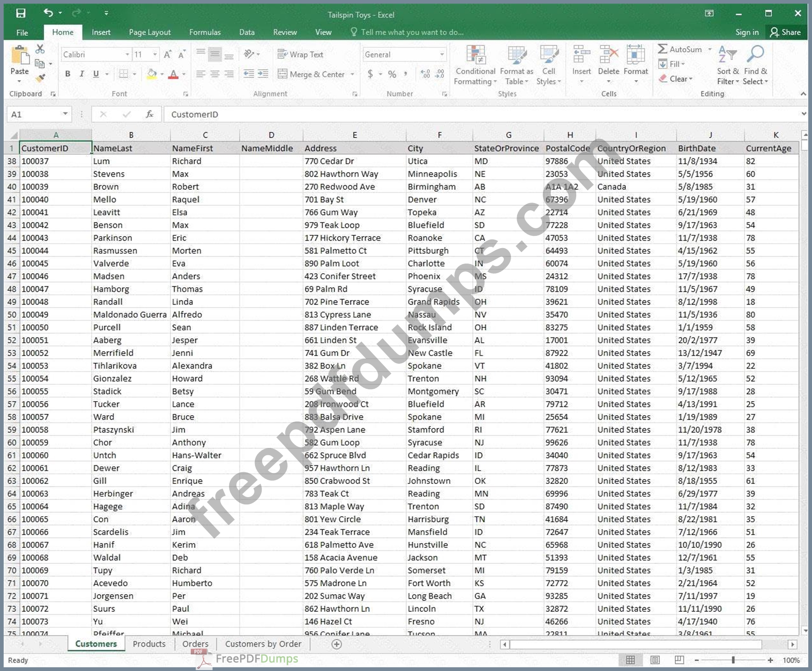The image size is (812, 671).
Task: Open the Customers by Order sheet tab
Action: pos(263,644)
